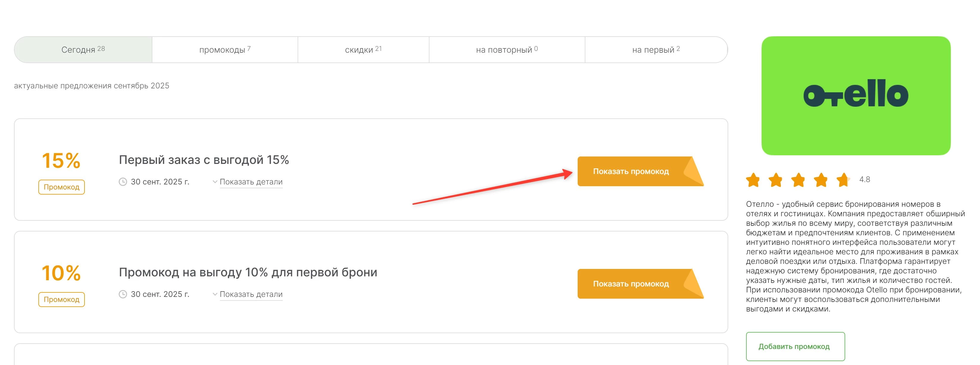The height and width of the screenshot is (365, 980).
Task: Click clock icon beside 10% offer date
Action: pyautogui.click(x=123, y=294)
